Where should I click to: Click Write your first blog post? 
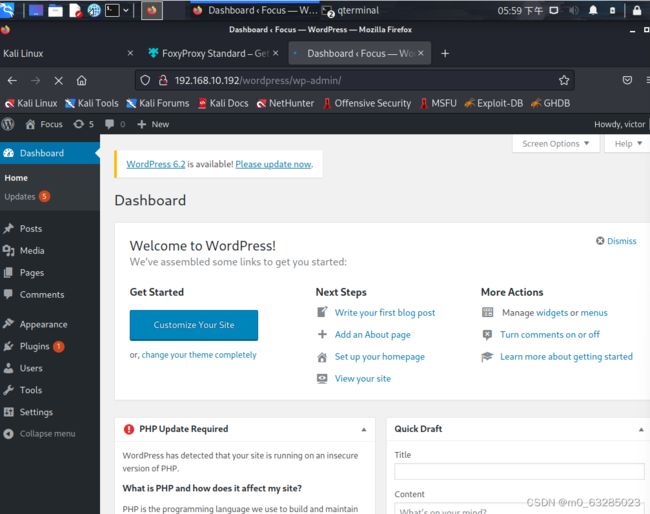tap(385, 313)
